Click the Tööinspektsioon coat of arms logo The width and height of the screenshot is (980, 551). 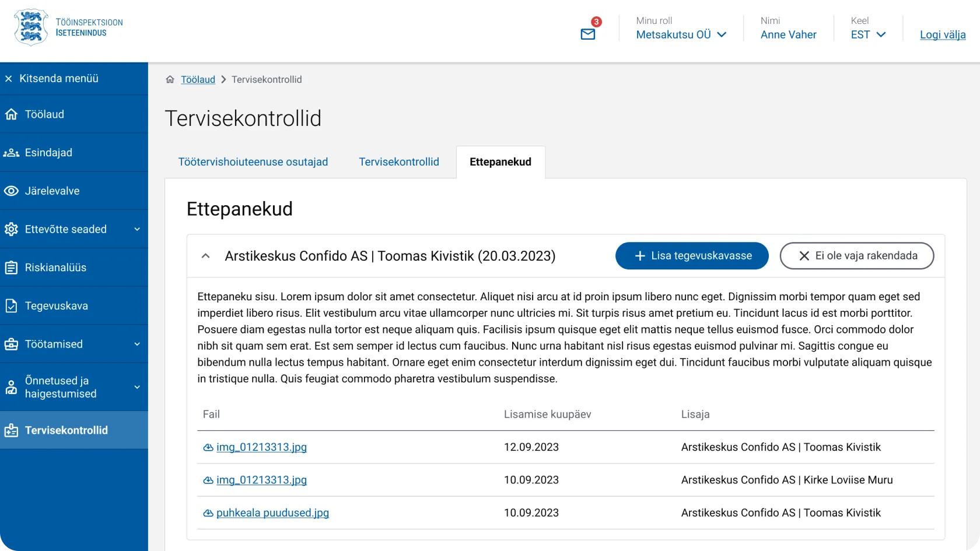tap(31, 27)
